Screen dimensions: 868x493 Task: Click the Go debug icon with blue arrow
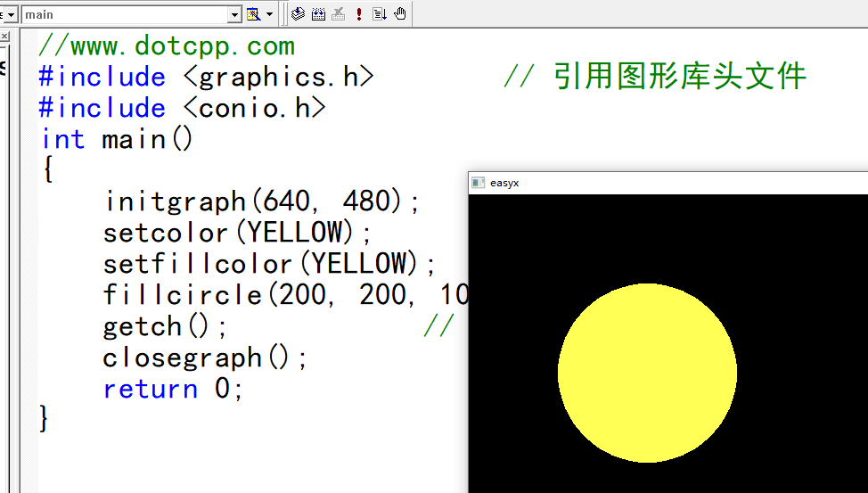380,14
